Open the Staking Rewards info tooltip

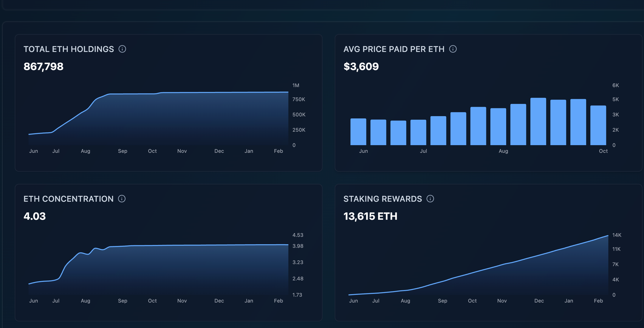(431, 199)
